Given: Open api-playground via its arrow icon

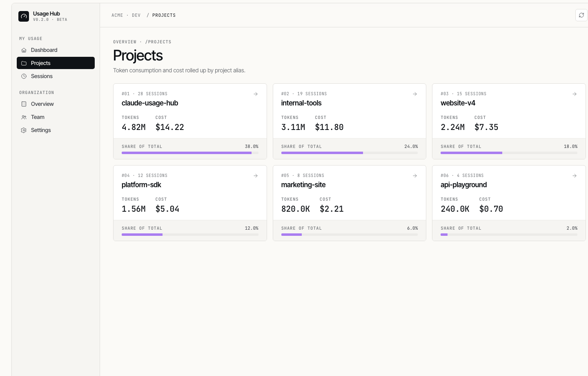Looking at the screenshot, I should [575, 176].
